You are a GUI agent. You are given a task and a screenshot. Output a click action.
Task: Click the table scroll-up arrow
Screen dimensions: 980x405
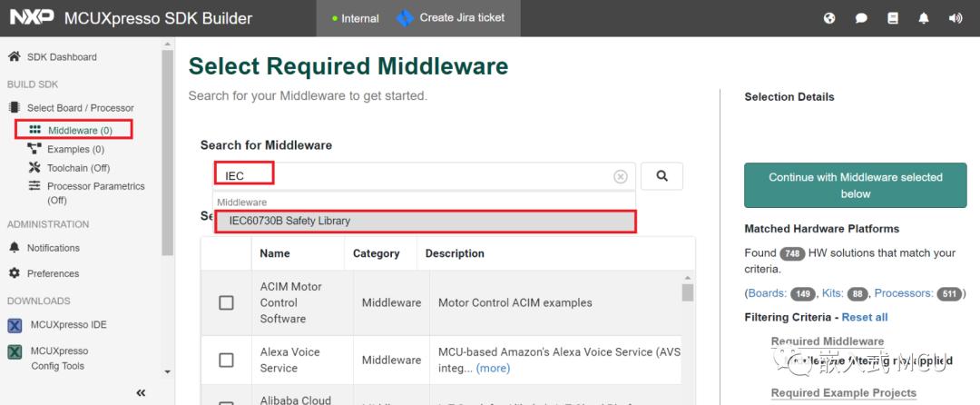pyautogui.click(x=688, y=278)
